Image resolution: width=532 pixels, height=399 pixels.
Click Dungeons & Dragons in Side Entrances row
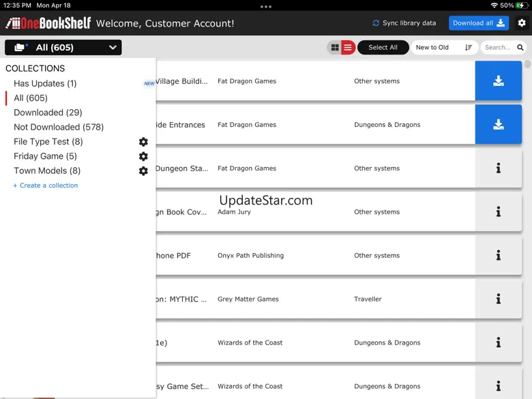point(387,125)
